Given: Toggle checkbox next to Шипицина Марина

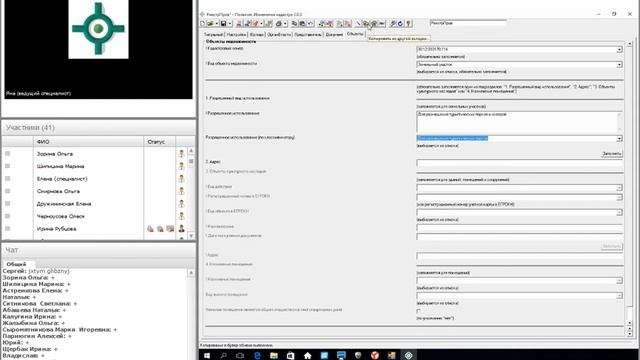Looking at the screenshot, I should (x=7, y=166).
